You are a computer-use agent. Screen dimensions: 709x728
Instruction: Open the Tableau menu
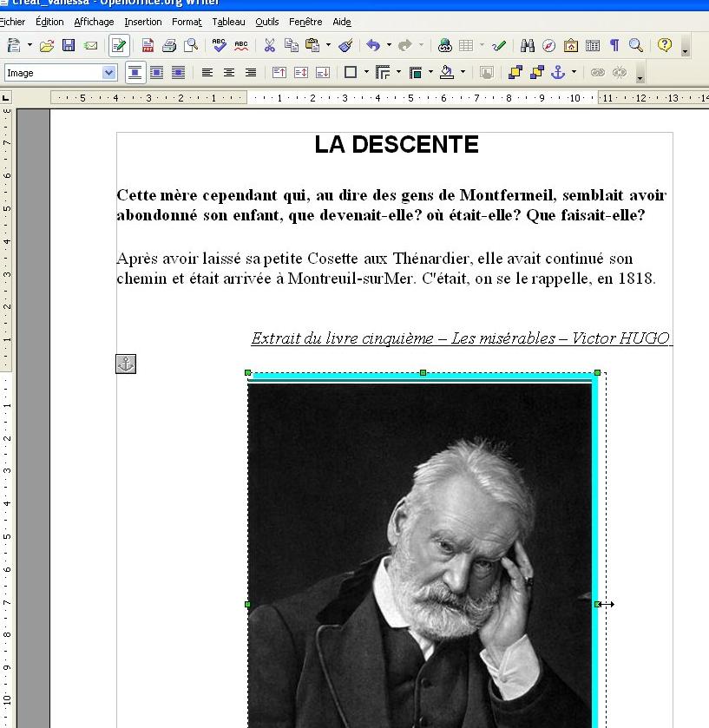point(228,22)
